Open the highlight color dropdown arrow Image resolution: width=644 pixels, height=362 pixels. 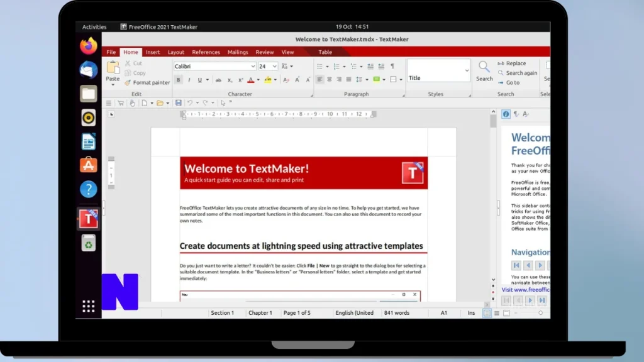(x=275, y=80)
